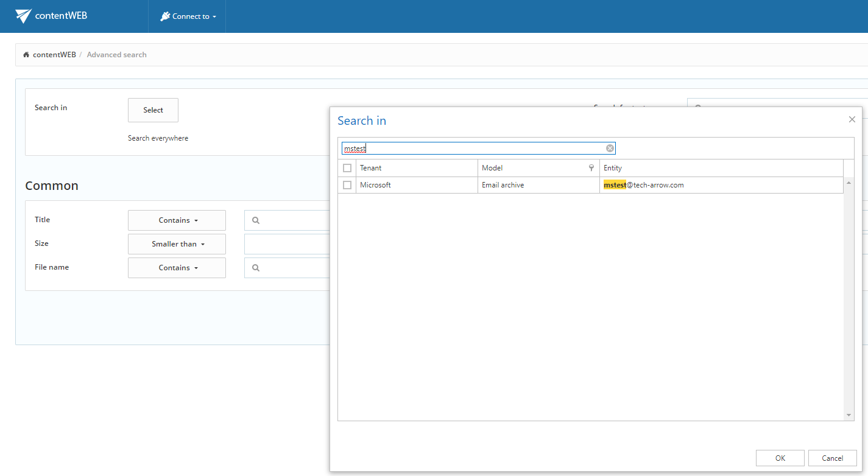
Task: Click the contentWEB paper plane logo
Action: click(x=23, y=16)
